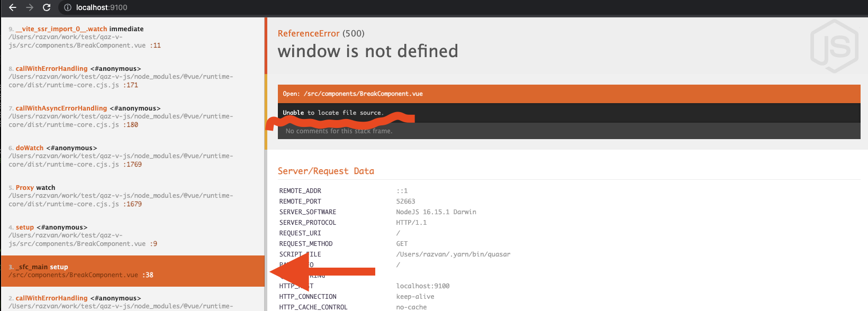Go back with the browser back arrow
Viewport: 868px width, 311px height.
click(13, 7)
